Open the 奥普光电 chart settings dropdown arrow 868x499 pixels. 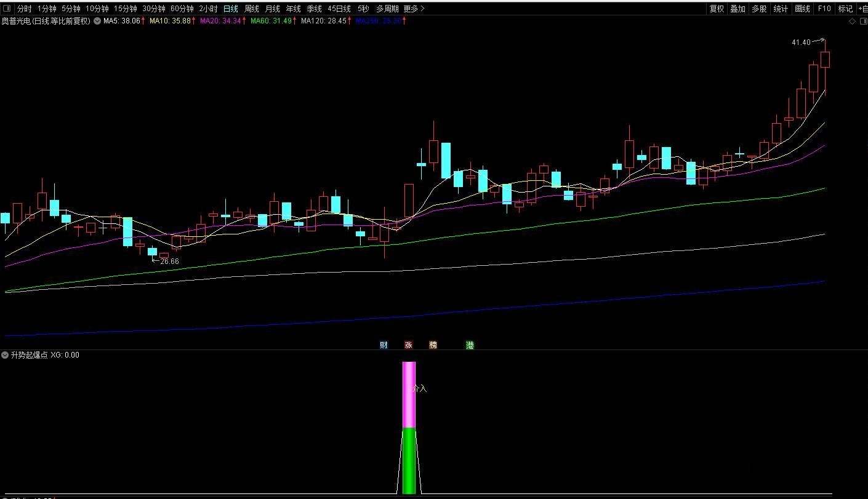pos(97,21)
